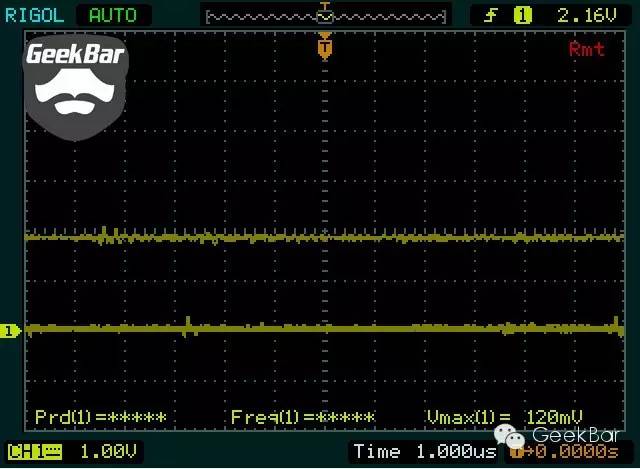Click the GeekBar mustache shield logo
Image resolution: width=640 pixels, height=469 pixels.
(x=77, y=86)
